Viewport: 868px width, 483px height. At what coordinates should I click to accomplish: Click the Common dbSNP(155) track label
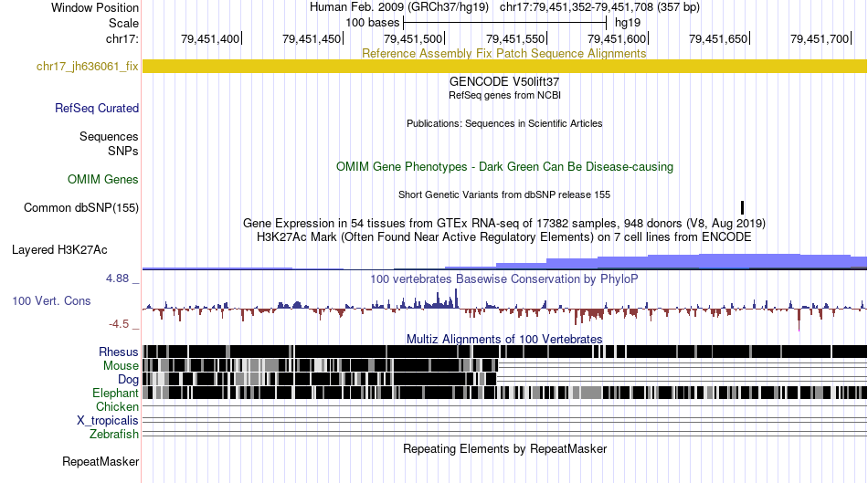[x=80, y=207]
